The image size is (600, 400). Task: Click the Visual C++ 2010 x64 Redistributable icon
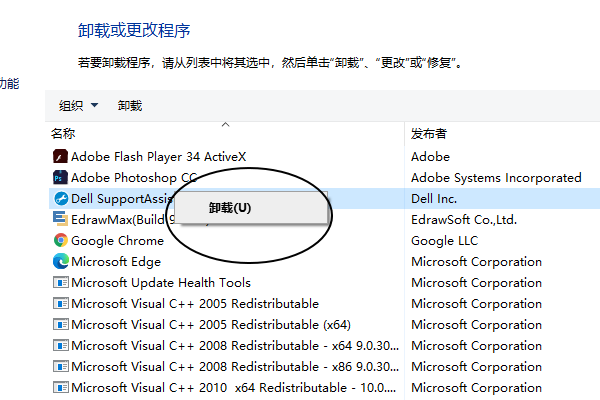point(60,388)
